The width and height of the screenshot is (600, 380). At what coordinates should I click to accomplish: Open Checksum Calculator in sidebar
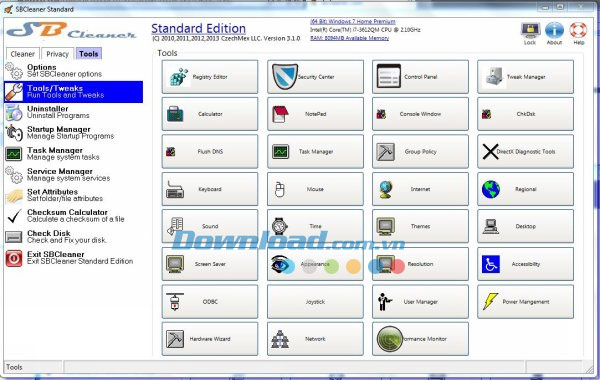click(x=73, y=216)
